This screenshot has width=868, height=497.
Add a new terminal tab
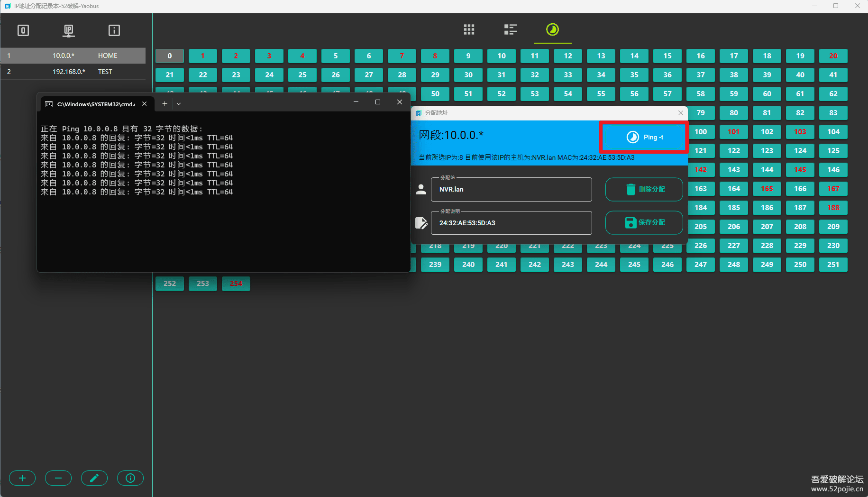[164, 103]
